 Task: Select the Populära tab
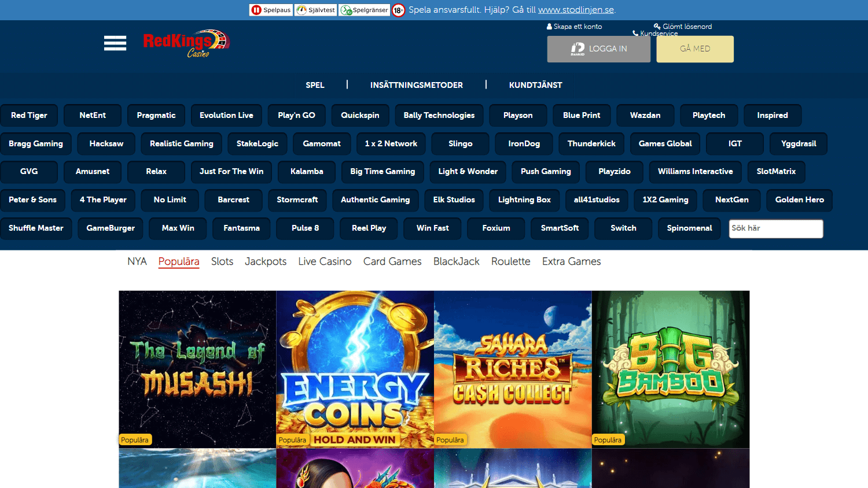tap(179, 261)
